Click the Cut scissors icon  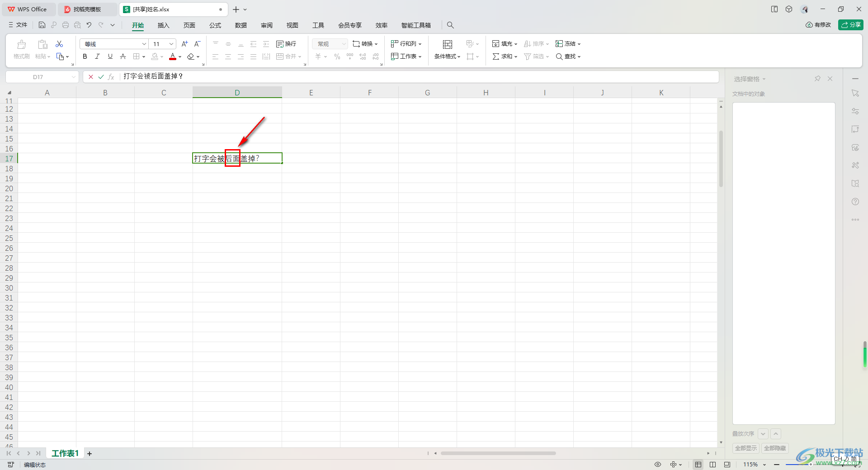59,44
